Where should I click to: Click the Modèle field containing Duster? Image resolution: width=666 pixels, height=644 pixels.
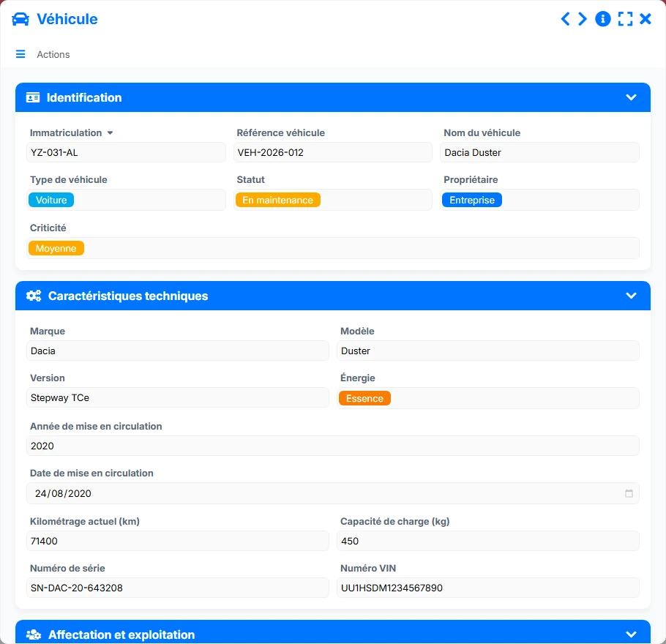point(488,351)
